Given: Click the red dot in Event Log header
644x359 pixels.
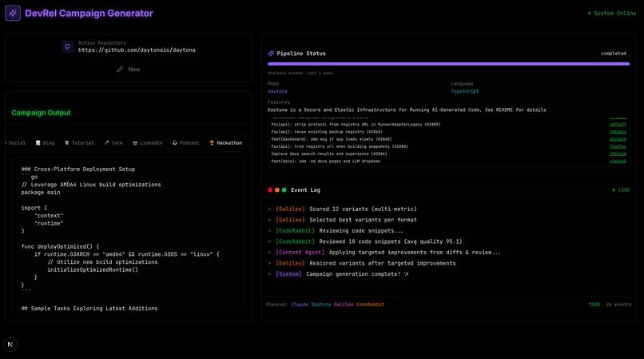Looking at the screenshot, I should pyautogui.click(x=270, y=190).
